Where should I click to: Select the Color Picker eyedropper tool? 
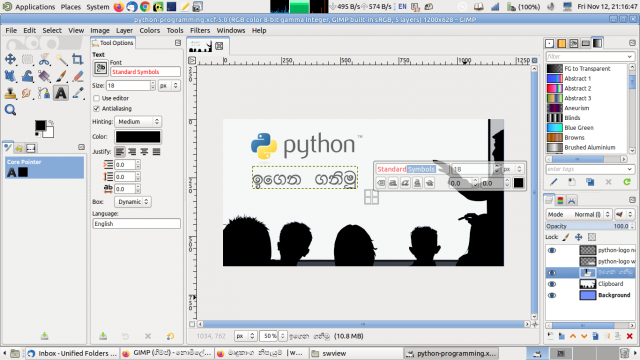pos(78,93)
